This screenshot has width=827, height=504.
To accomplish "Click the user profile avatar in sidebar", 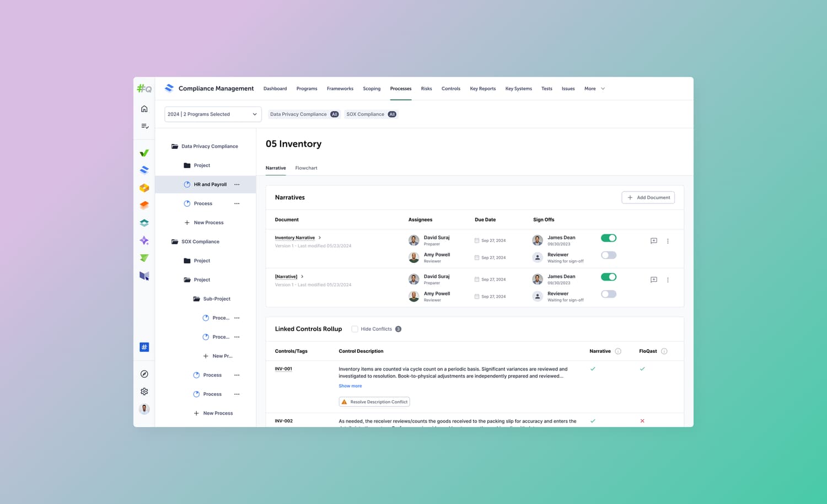I will pyautogui.click(x=144, y=409).
